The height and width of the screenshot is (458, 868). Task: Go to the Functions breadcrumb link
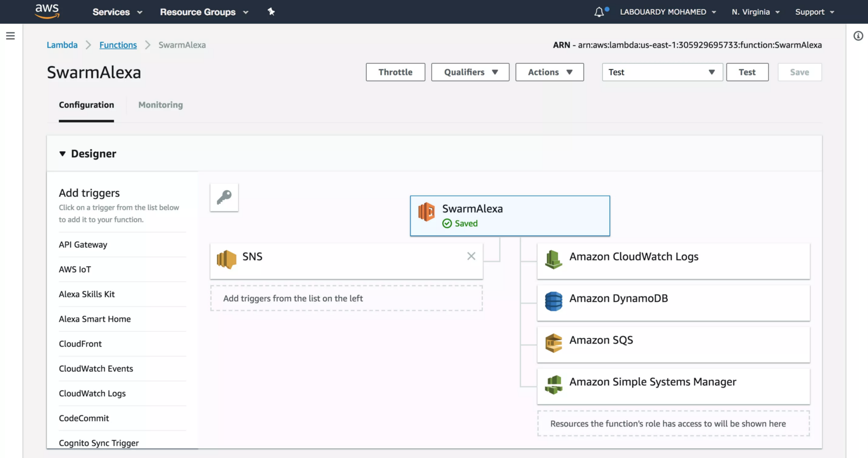(x=118, y=45)
